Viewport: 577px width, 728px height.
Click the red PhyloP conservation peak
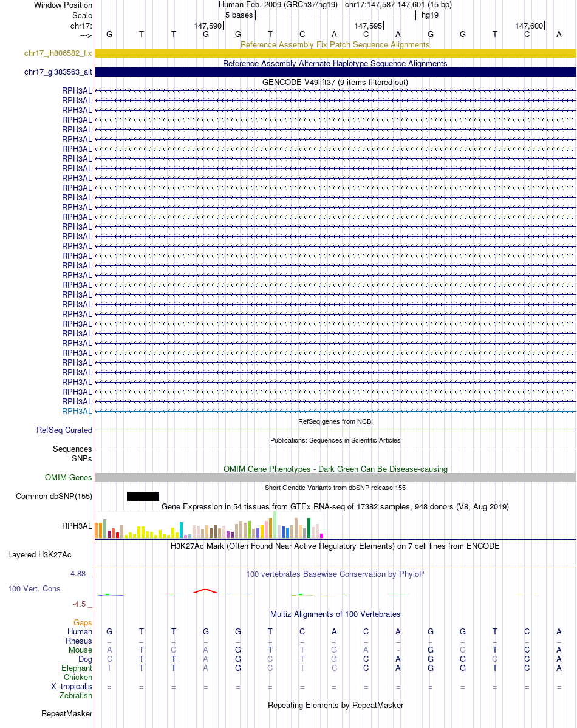(x=206, y=591)
